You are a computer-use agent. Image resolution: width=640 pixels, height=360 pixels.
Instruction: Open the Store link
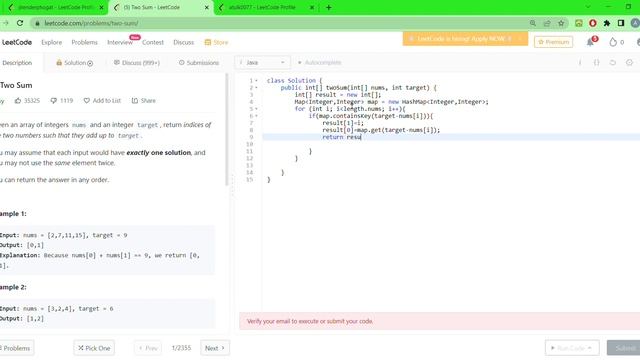pyautogui.click(x=216, y=42)
